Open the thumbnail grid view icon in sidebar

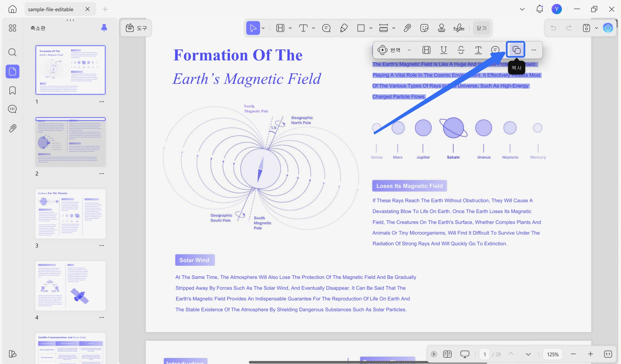(12, 28)
